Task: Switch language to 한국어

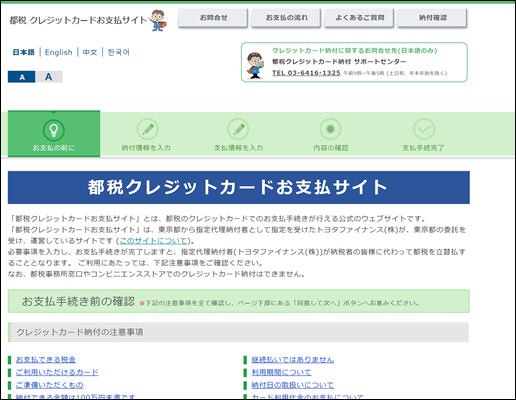Action: tap(119, 52)
